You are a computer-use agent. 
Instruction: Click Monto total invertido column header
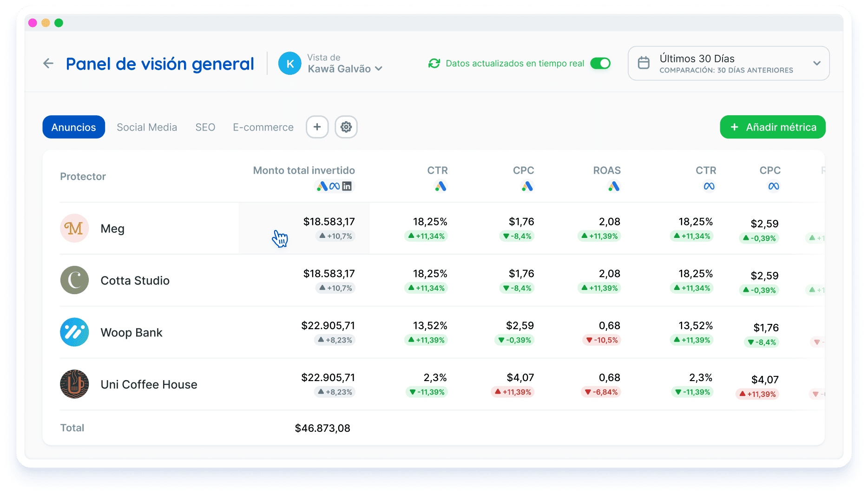tap(304, 171)
